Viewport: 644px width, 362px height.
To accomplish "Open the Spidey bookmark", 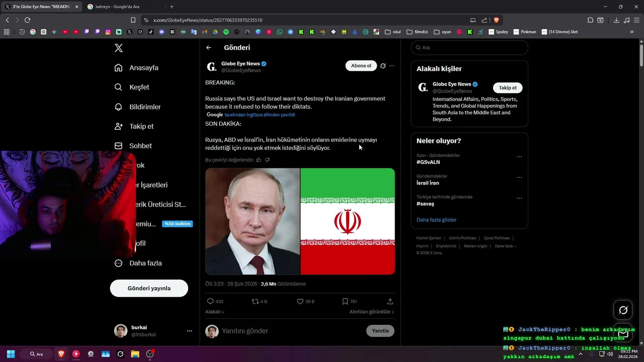I will tap(498, 32).
